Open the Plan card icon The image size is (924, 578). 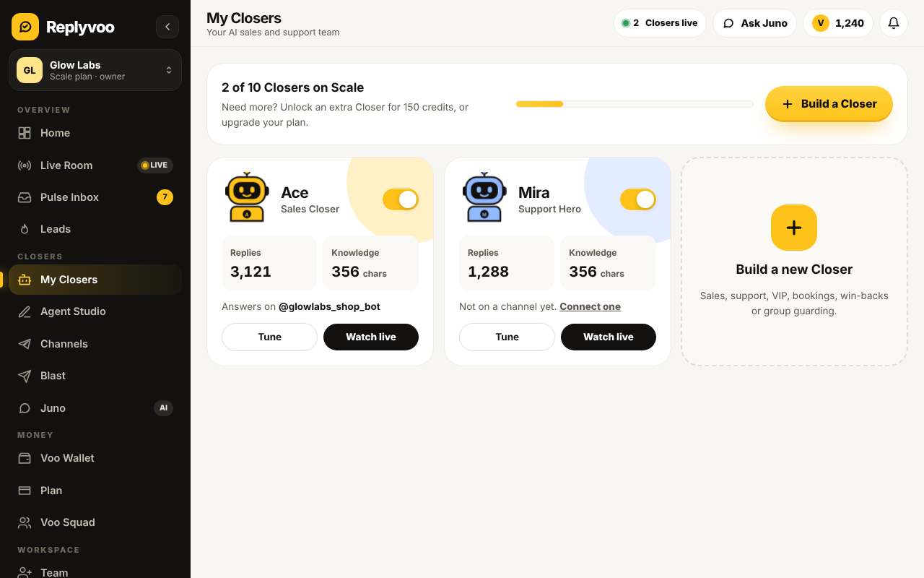[25, 491]
